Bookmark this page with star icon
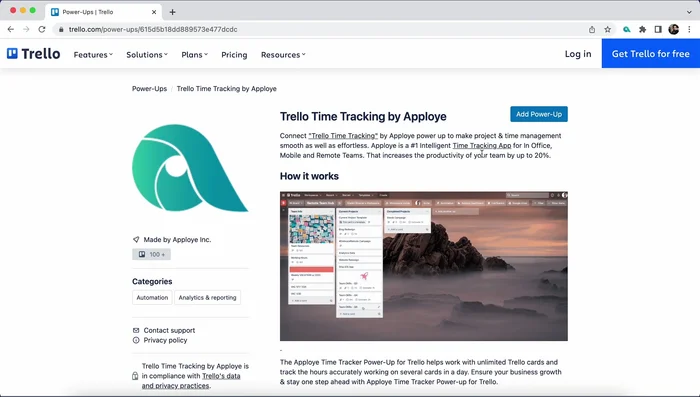The width and height of the screenshot is (700, 397). 608,29
